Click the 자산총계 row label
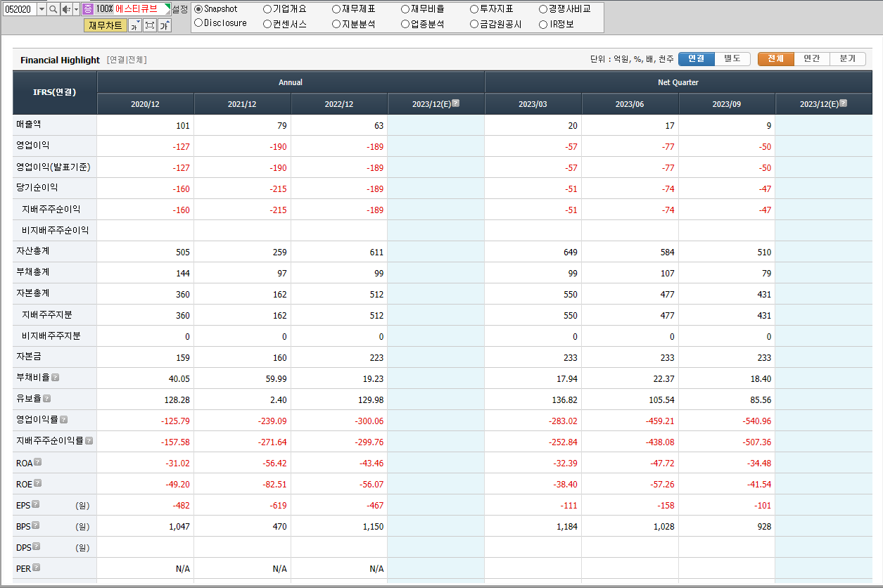Screen dimensions: 883x588 (x=33, y=251)
